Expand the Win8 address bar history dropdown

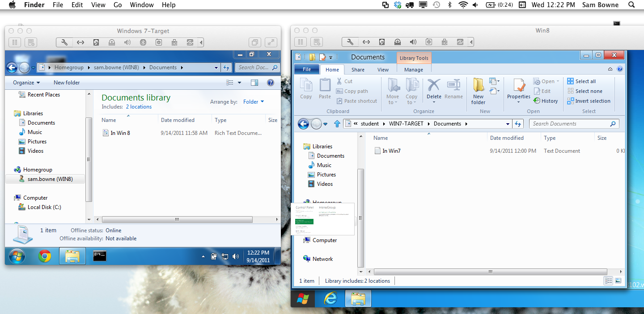click(x=508, y=124)
